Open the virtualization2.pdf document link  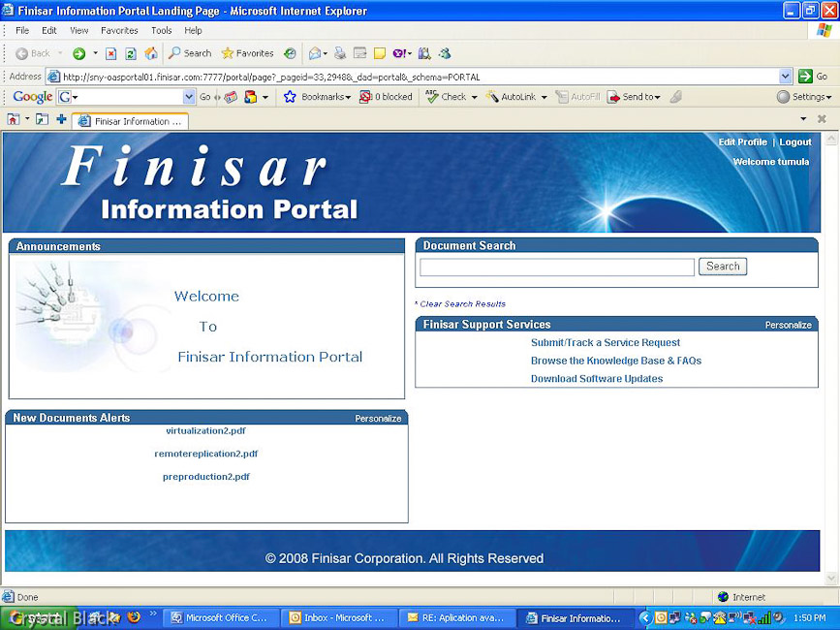coord(205,430)
